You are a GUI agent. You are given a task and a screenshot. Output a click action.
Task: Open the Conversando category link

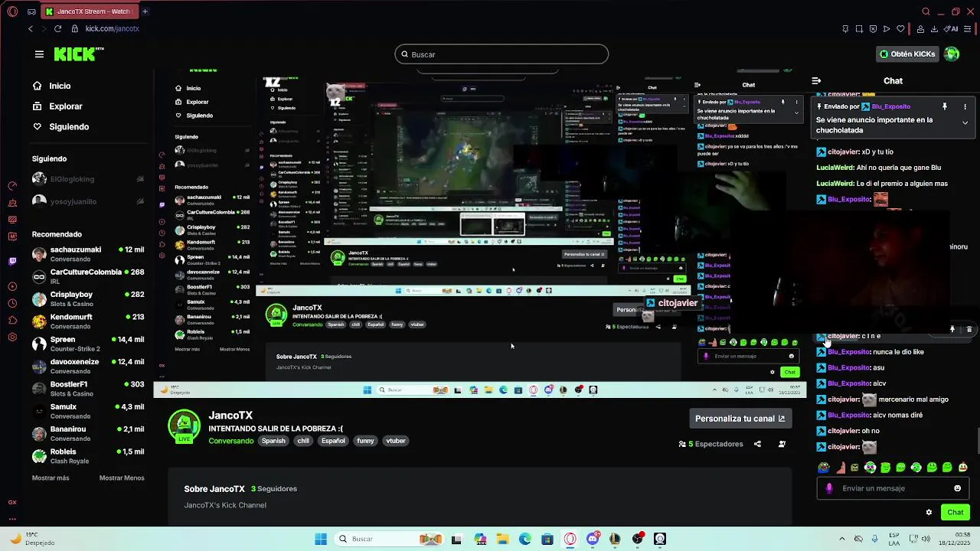coord(231,441)
